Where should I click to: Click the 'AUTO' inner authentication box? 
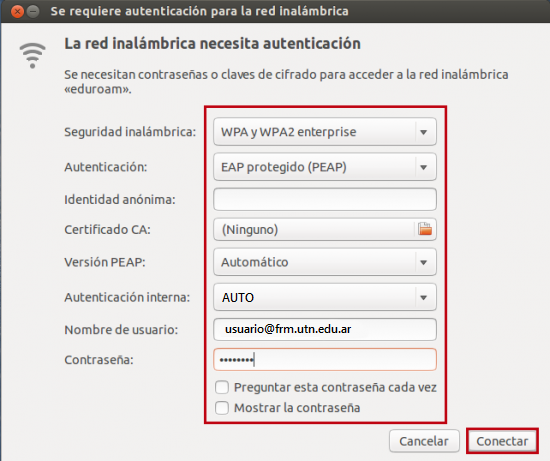pos(325,298)
